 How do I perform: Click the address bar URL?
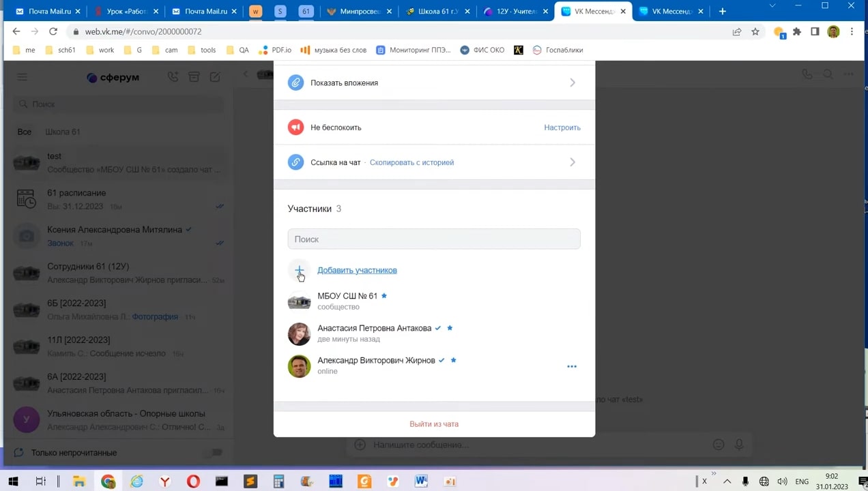pyautogui.click(x=143, y=31)
